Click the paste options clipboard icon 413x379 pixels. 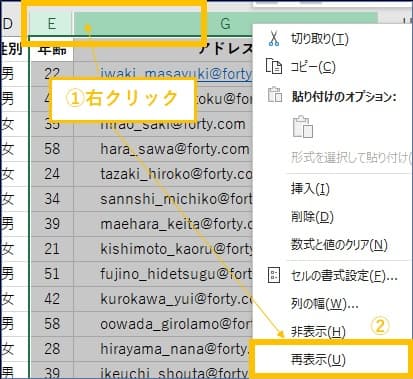[x=275, y=95]
